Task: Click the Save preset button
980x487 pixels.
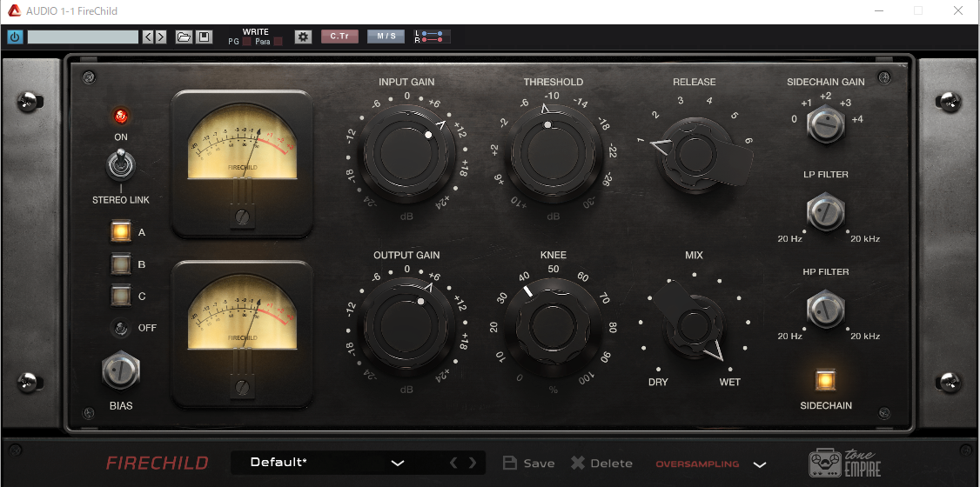Action: (529, 464)
